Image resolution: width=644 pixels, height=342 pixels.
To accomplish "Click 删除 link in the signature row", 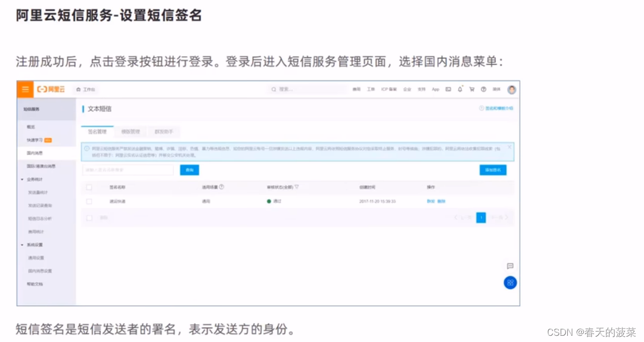I will (x=441, y=201).
